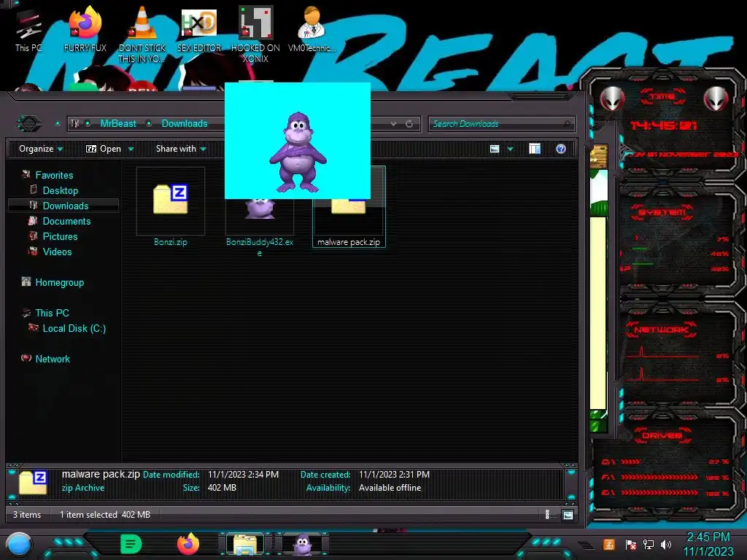
Task: Select Downloads in the address bar
Action: coord(185,123)
